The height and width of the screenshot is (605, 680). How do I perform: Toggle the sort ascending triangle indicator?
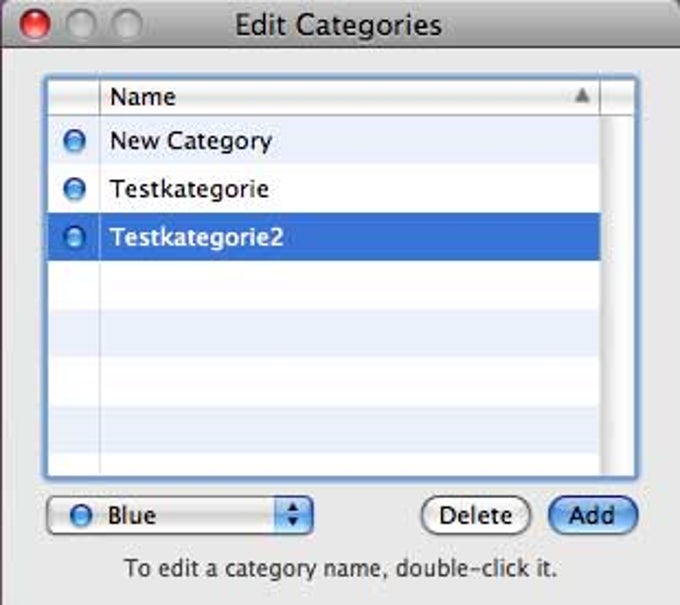[x=582, y=95]
